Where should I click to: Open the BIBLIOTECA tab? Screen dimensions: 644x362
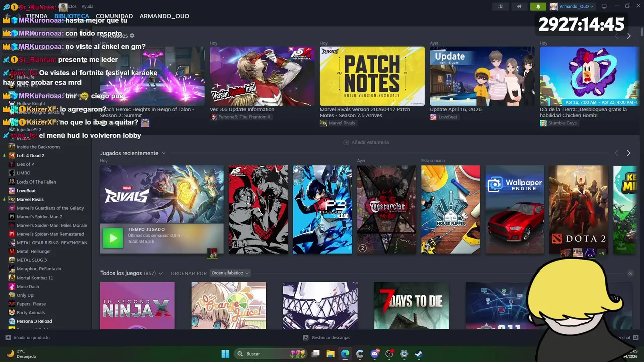point(72,16)
